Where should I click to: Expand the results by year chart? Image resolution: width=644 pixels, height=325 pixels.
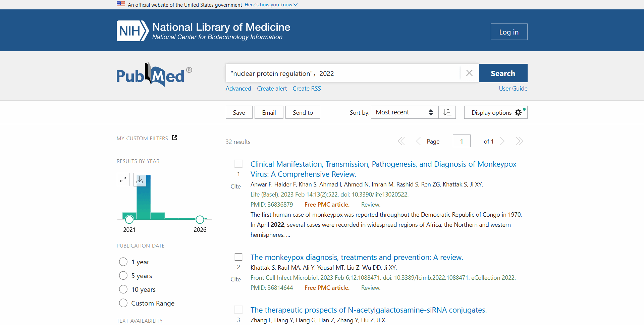tap(123, 179)
